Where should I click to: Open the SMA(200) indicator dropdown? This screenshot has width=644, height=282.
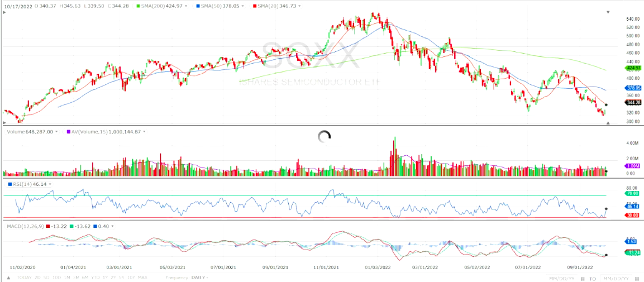tap(187, 6)
